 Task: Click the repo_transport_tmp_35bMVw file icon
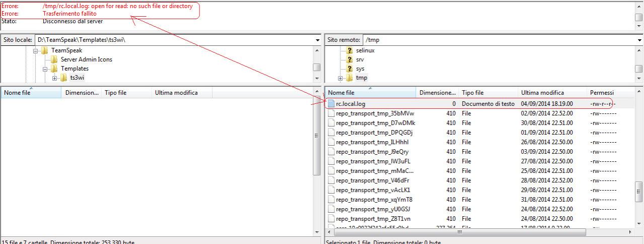pos(331,113)
